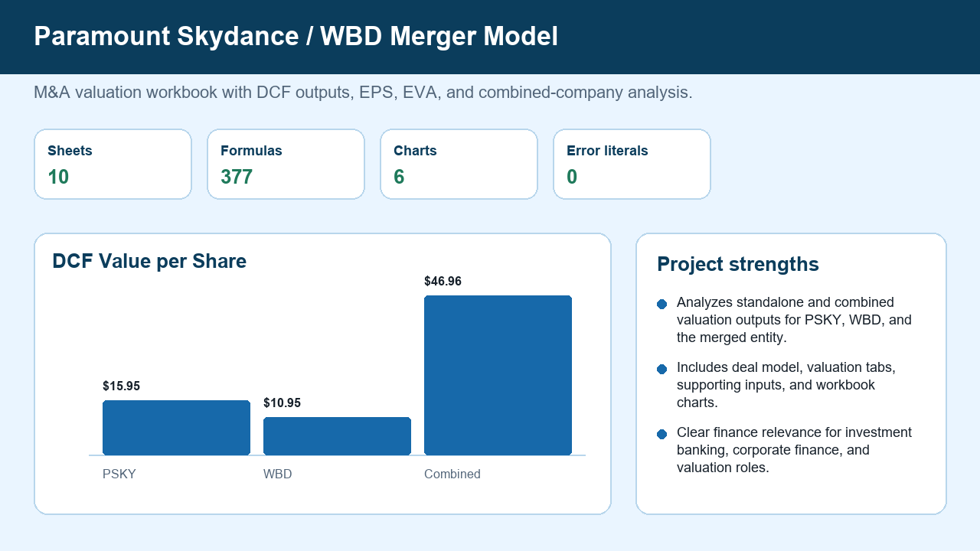Click the Paramount Skydance / WBD Merger Model title
The width and height of the screenshot is (980, 551).
click(x=296, y=37)
